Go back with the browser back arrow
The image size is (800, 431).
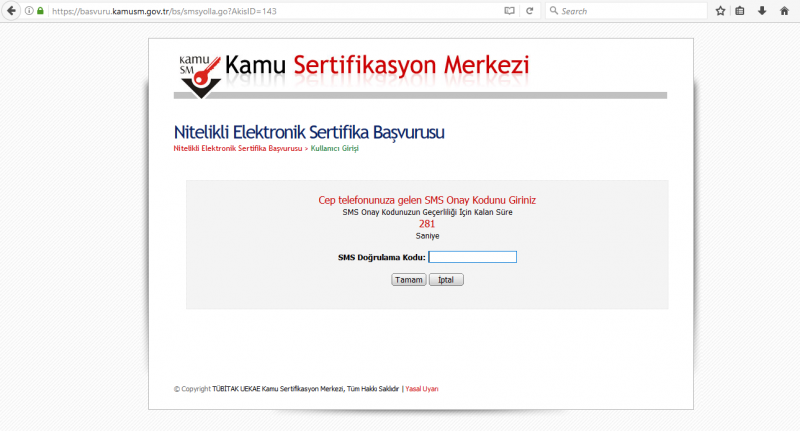pos(11,11)
